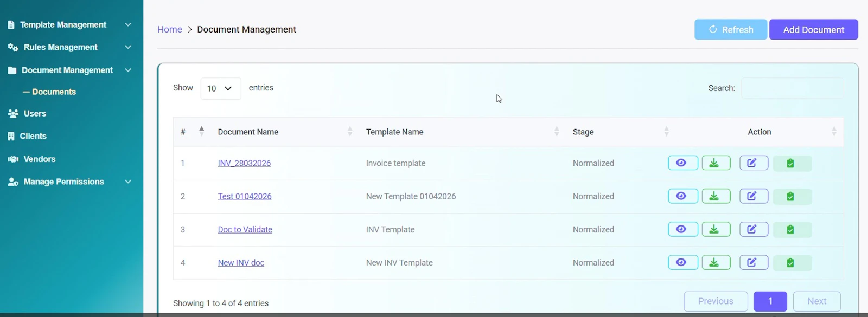Image resolution: width=868 pixels, height=317 pixels.
Task: Focus the Search input field
Action: coord(793,88)
